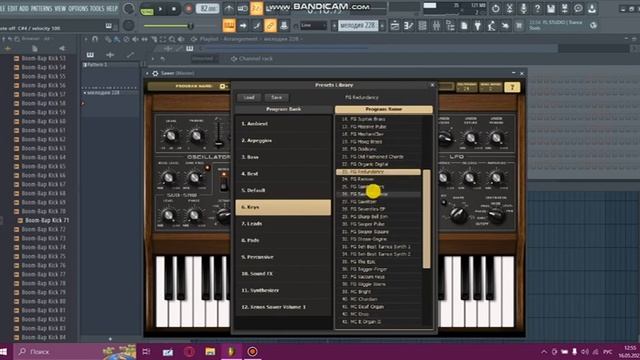Click arrow after pattern name selector
Screen dimensions: 640x360
coord(382,26)
